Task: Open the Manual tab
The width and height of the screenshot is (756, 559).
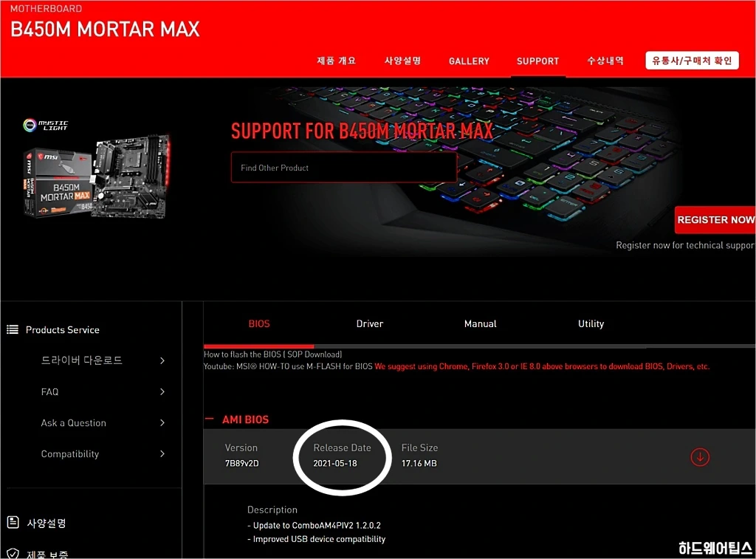Action: [480, 324]
